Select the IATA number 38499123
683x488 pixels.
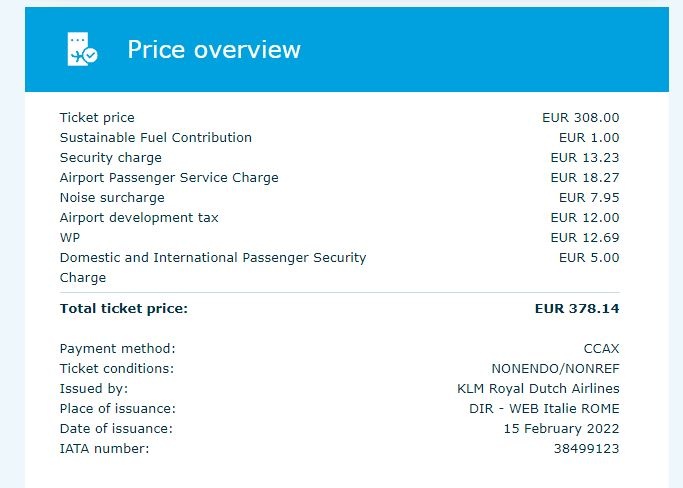pyautogui.click(x=588, y=449)
